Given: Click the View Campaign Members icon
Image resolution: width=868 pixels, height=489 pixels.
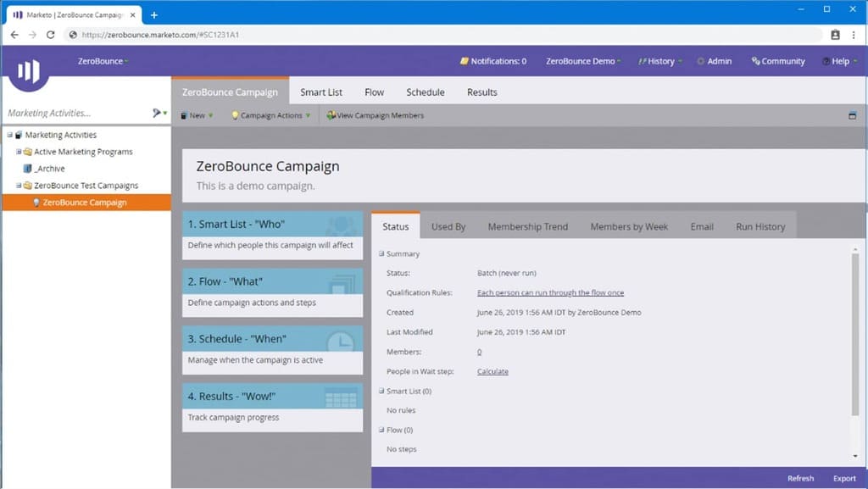Looking at the screenshot, I should tap(331, 115).
